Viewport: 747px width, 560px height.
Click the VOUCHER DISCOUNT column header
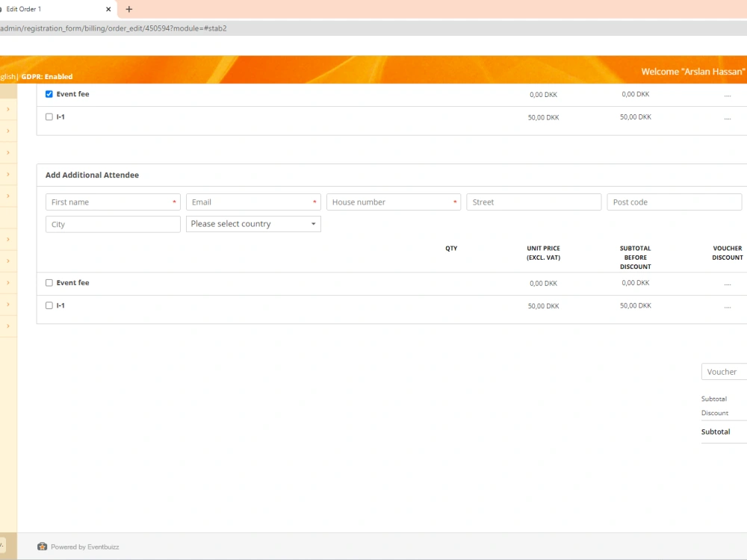point(728,253)
